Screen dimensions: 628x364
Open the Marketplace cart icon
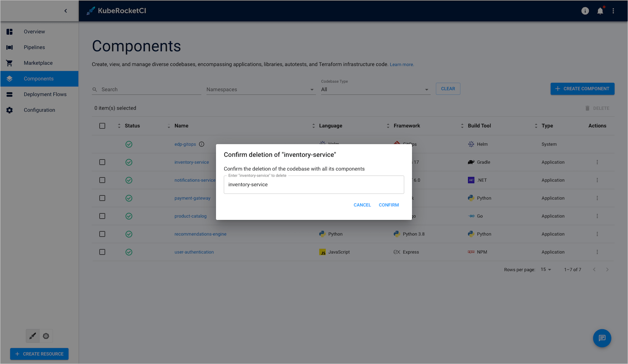[x=9, y=63]
